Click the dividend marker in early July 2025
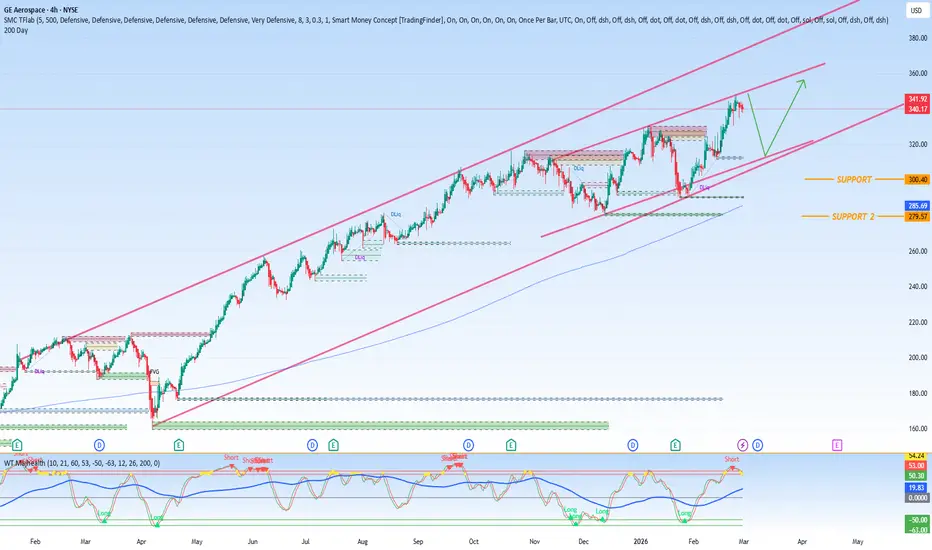Image resolution: width=932 pixels, height=550 pixels. (x=312, y=445)
